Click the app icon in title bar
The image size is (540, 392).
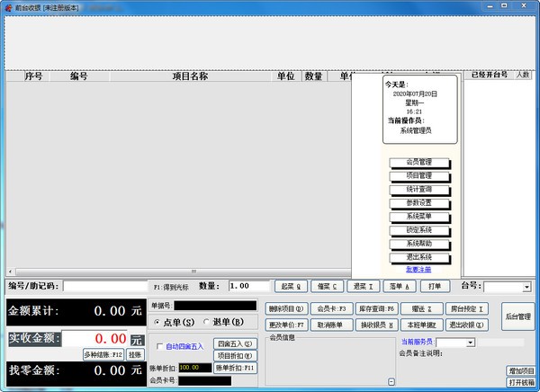point(8,7)
